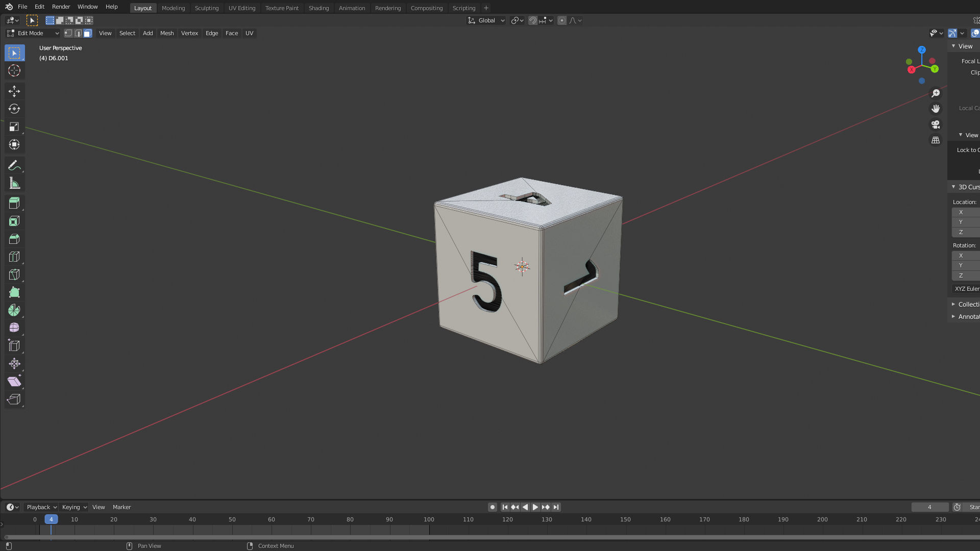The image size is (980, 551).
Task: Select the Extrude Region tool
Action: tap(14, 204)
